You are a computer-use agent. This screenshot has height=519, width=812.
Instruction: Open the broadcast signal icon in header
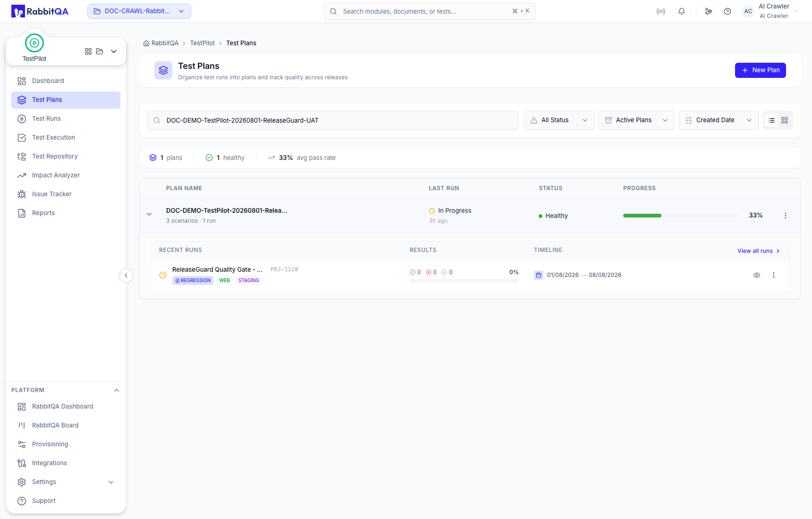coord(661,11)
